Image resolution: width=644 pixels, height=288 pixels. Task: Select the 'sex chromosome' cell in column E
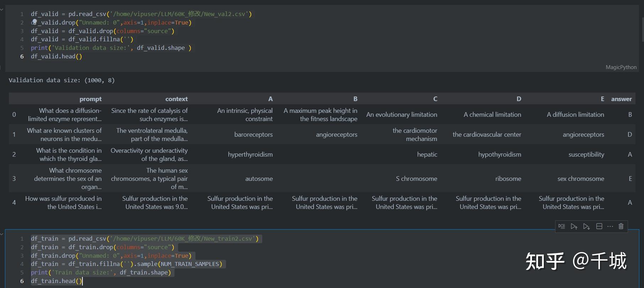click(x=580, y=179)
